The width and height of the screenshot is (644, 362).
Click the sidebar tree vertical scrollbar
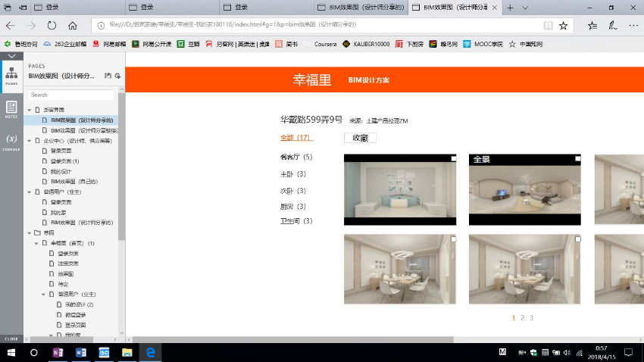coord(121,166)
